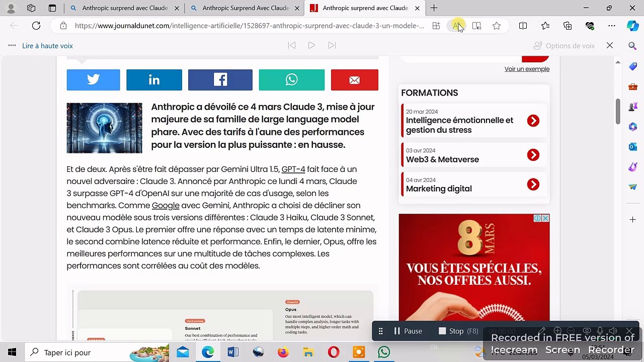Share the article on Facebook
The image size is (644, 362).
click(x=220, y=80)
